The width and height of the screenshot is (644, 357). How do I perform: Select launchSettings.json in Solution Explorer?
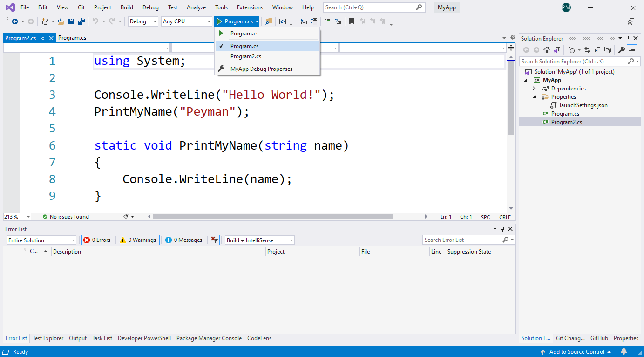[x=583, y=105]
